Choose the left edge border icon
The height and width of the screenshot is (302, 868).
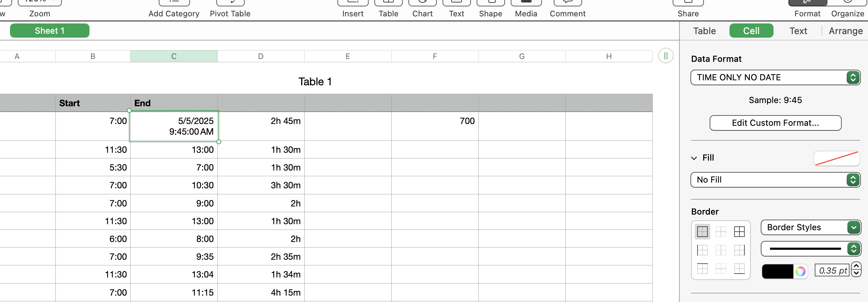click(x=702, y=250)
